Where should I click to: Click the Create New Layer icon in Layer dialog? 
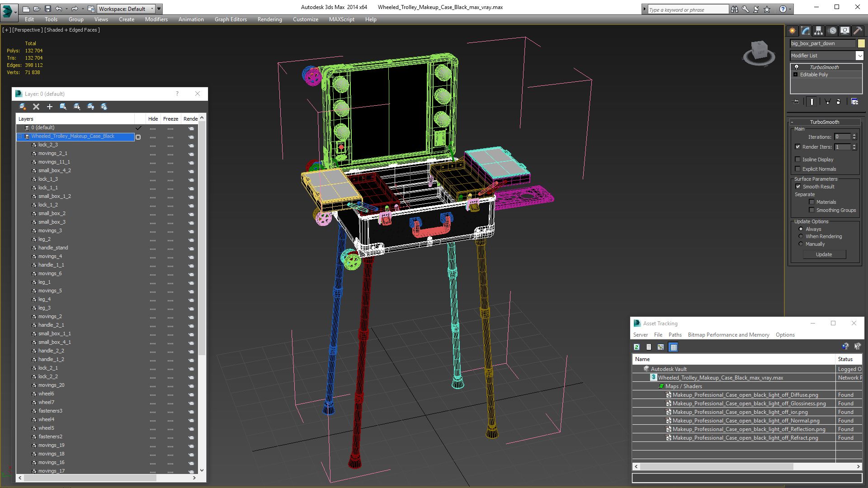point(23,107)
